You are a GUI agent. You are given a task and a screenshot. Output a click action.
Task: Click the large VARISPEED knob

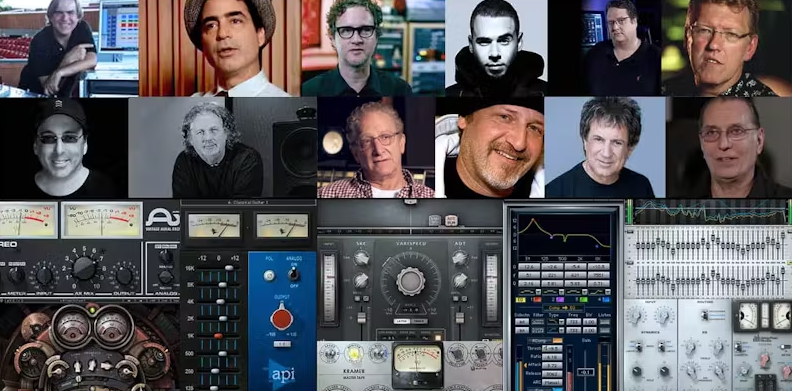pyautogui.click(x=410, y=281)
